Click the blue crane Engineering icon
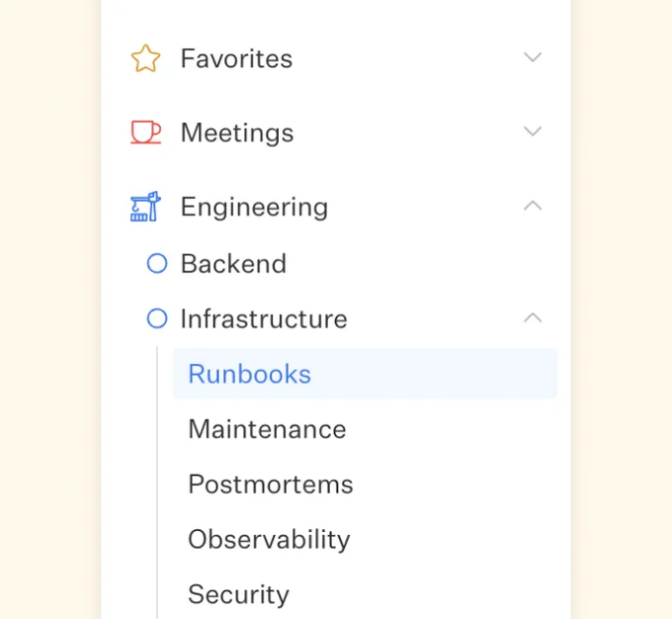672x619 pixels. coord(145,207)
